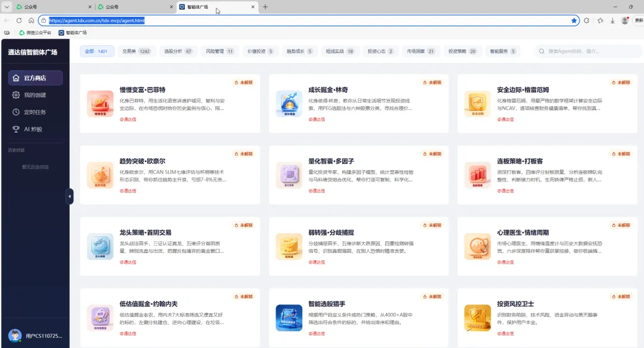Focus the 搜索Agent名称 search field
Image resolution: width=644 pixels, height=348 pixels.
(588, 51)
